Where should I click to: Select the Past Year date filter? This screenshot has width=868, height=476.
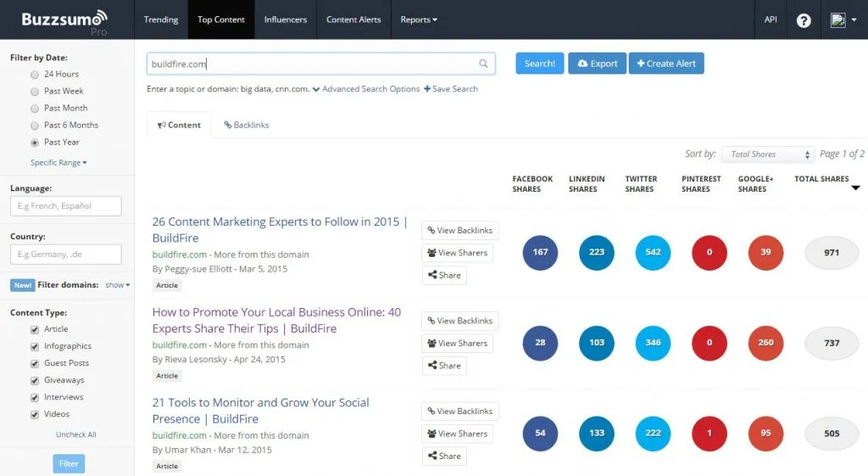click(x=35, y=143)
